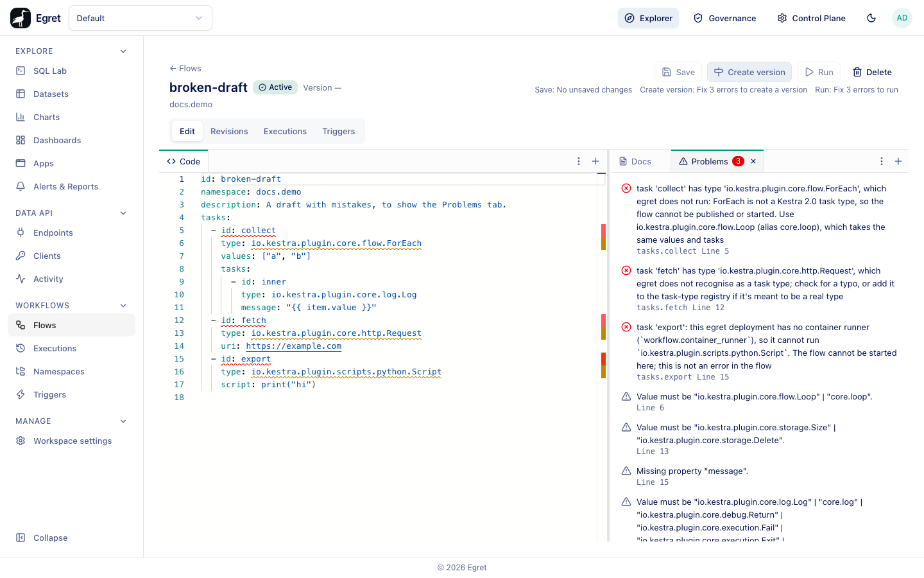Add new panel in code editor pane
Viewport: 924px width, 578px height.
[595, 162]
